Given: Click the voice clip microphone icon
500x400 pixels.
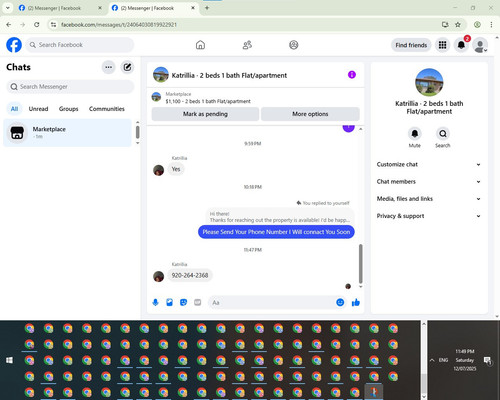Looking at the screenshot, I should 155,302.
